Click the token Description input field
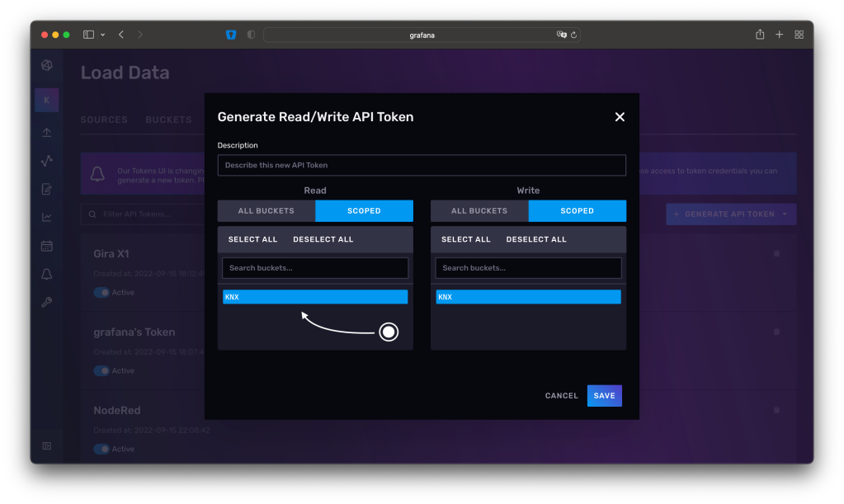Screen dimensions: 844x504 pos(422,165)
